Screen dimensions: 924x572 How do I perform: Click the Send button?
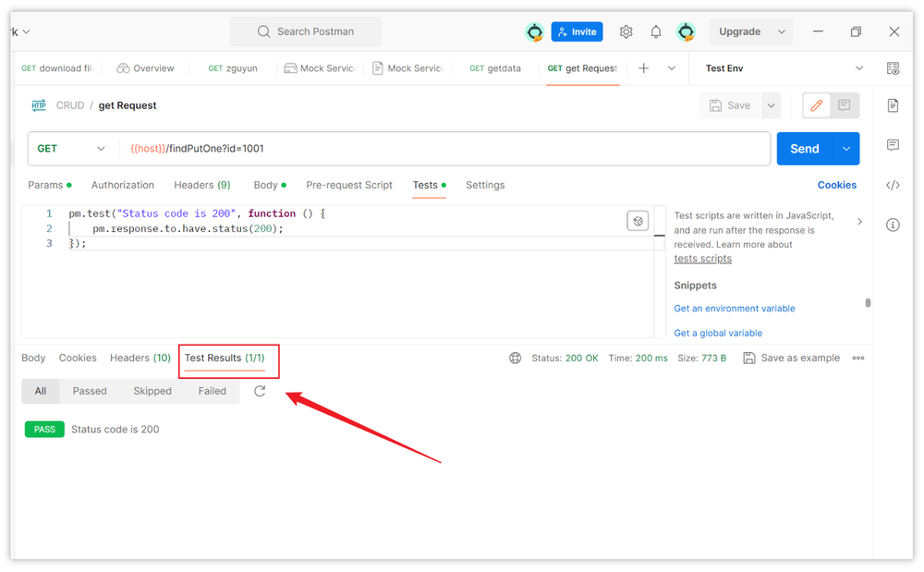tap(805, 148)
